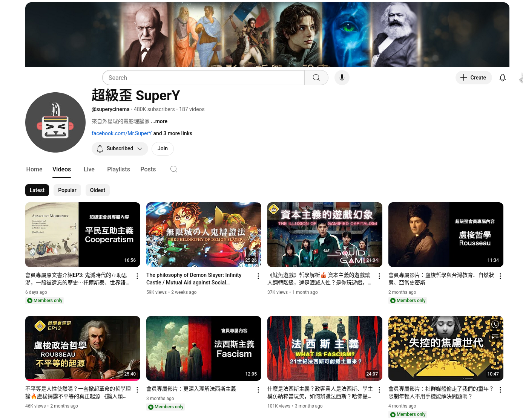
Task: Open the Fascism 12:05 members thumbnail
Action: (x=204, y=348)
